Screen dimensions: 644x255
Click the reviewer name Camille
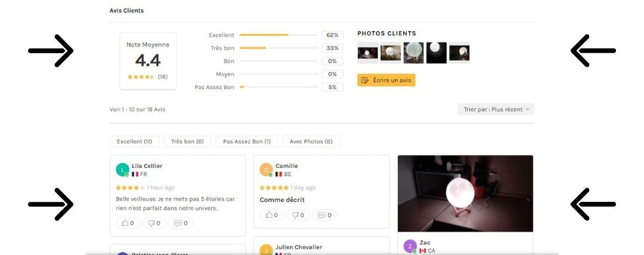coord(287,166)
